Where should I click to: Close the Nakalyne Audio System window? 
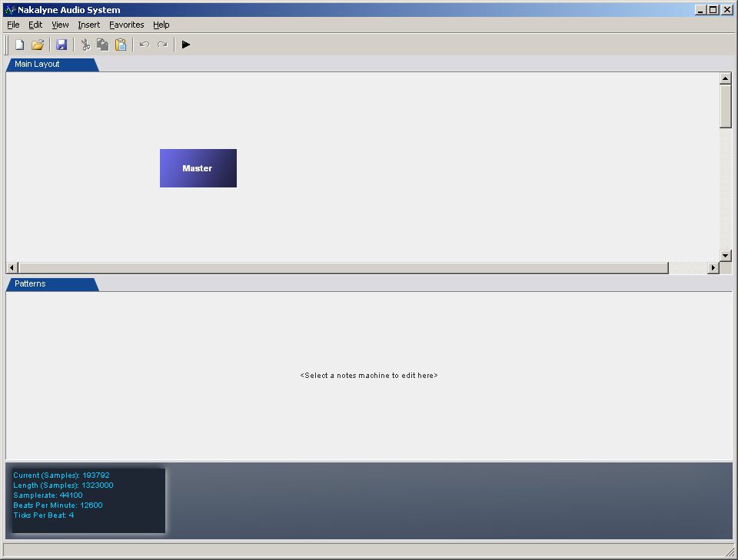(727, 10)
